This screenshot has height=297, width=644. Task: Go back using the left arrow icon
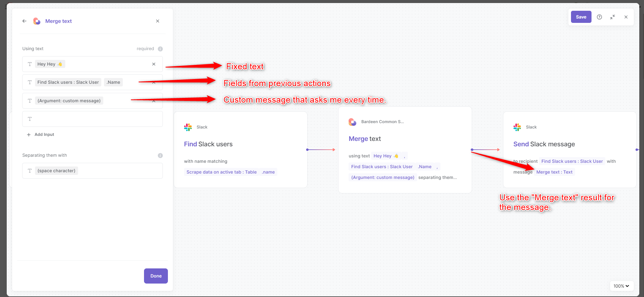[x=24, y=21]
